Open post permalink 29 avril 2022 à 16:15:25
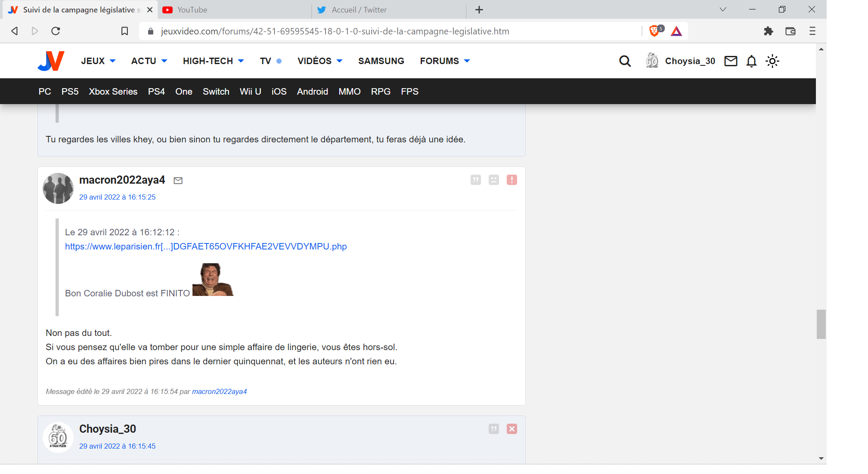868x474 pixels. click(118, 197)
